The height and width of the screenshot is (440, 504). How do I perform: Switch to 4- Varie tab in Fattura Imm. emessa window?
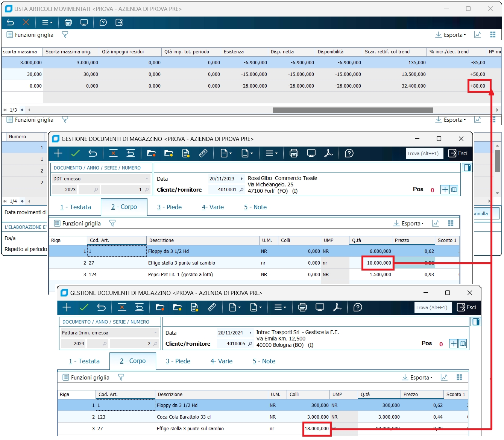click(x=222, y=361)
